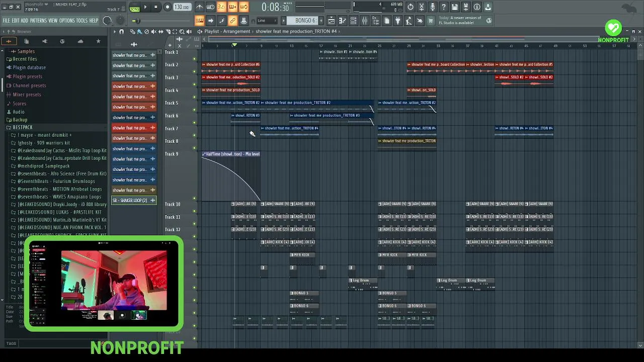This screenshot has height=362, width=644.
Task: Select the playlist Mute tool
Action: tap(154, 32)
